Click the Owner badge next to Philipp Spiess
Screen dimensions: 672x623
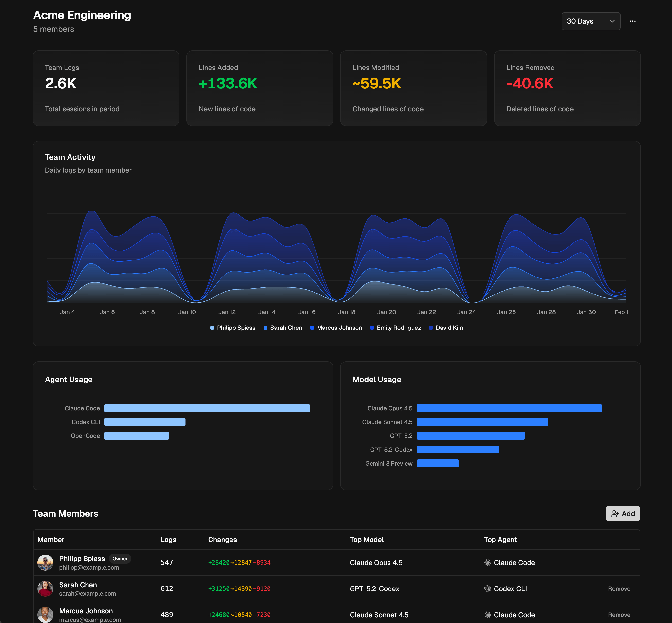[x=120, y=559]
